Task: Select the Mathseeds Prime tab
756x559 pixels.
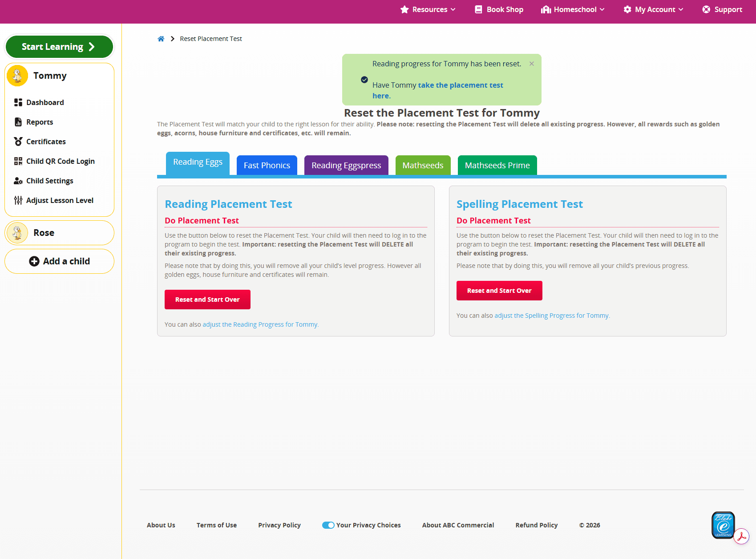Action: click(x=497, y=165)
